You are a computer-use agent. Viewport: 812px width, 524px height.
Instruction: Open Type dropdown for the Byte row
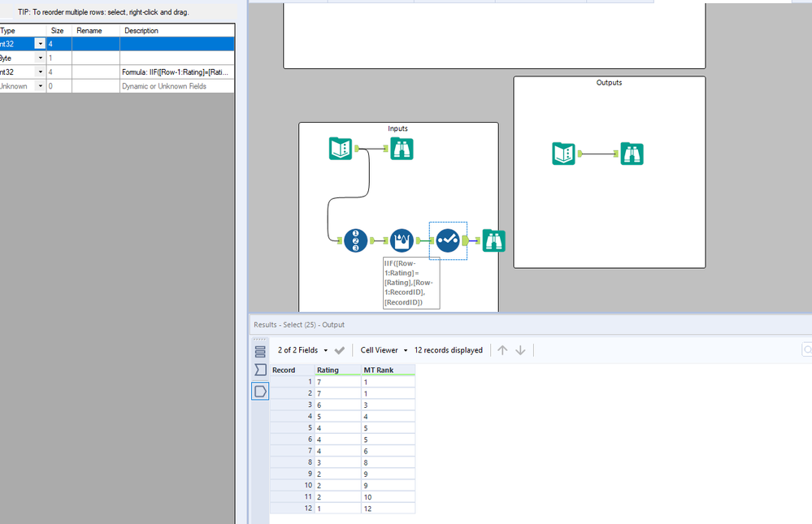tap(40, 58)
